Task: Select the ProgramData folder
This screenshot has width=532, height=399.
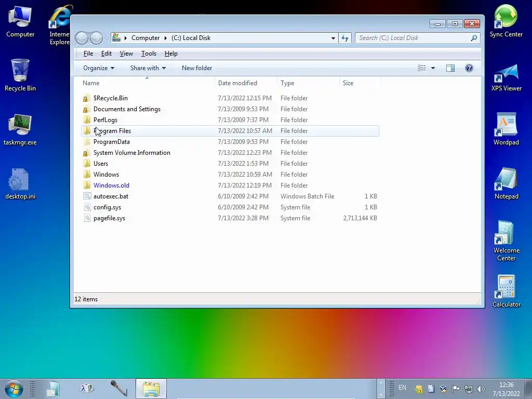Action: pyautogui.click(x=230, y=142)
